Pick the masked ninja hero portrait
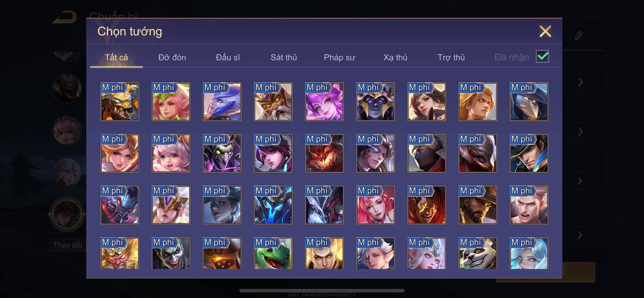 pyautogui.click(x=426, y=153)
